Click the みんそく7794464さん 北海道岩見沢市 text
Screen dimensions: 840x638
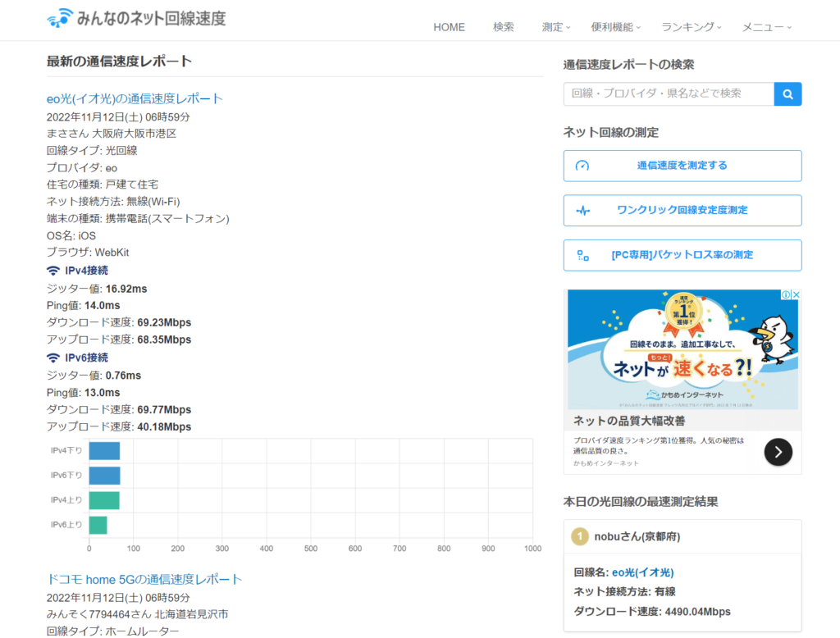[137, 614]
